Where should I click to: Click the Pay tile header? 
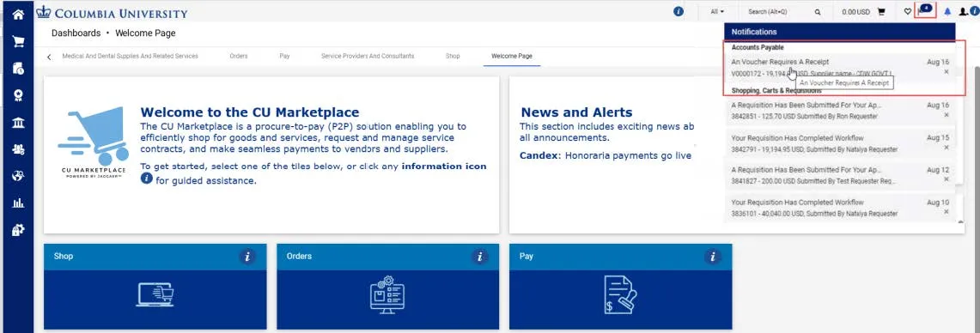620,257
